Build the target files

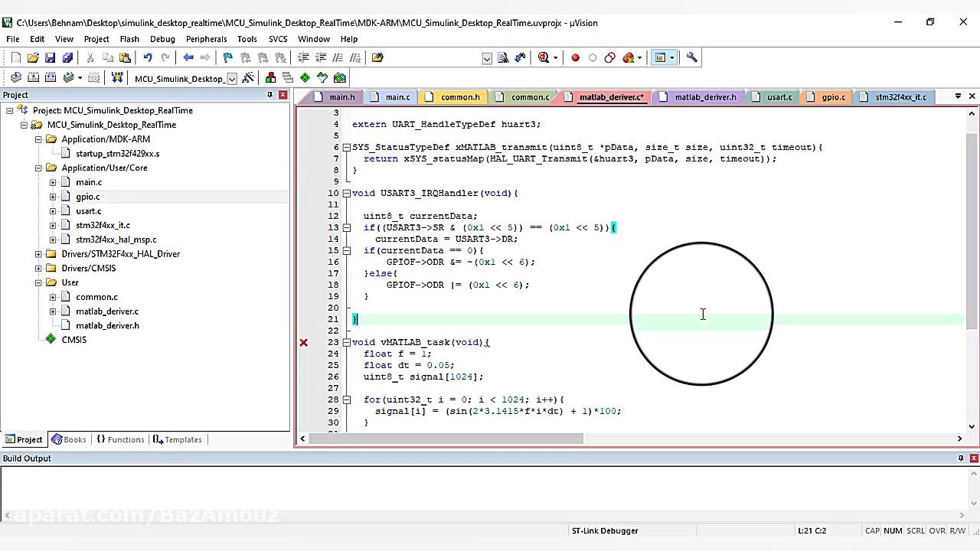click(x=33, y=77)
